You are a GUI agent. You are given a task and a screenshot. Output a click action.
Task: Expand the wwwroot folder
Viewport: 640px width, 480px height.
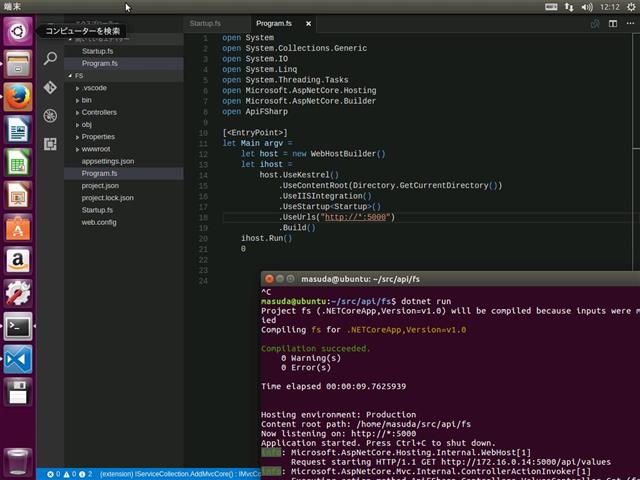(97, 149)
